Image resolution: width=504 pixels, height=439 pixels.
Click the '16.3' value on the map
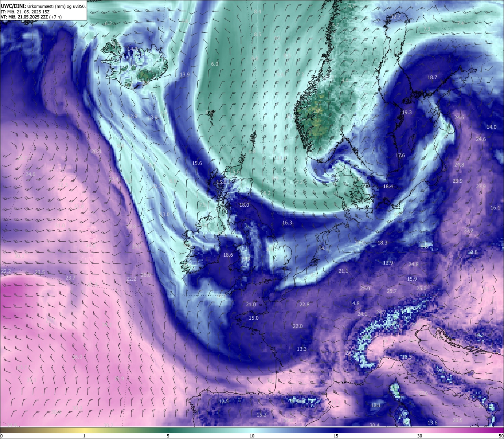click(287, 222)
